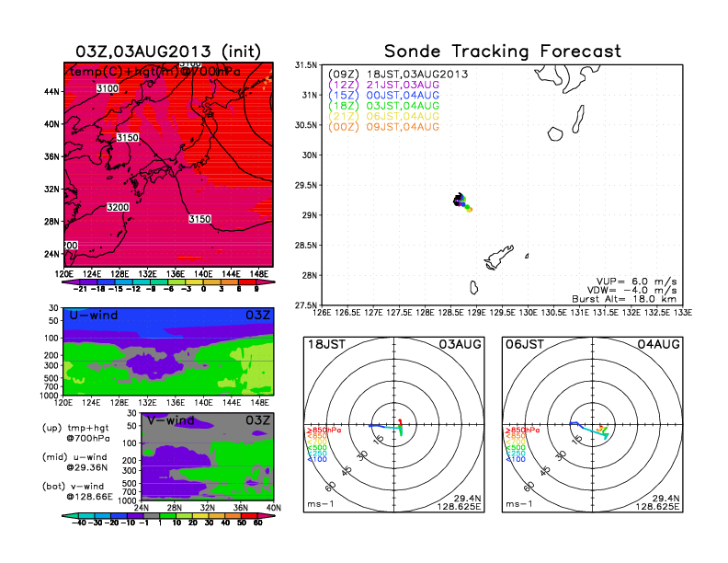Click the sonde track marker cluster on the map
Image resolution: width=728 pixels, height=563 pixels.
click(462, 201)
